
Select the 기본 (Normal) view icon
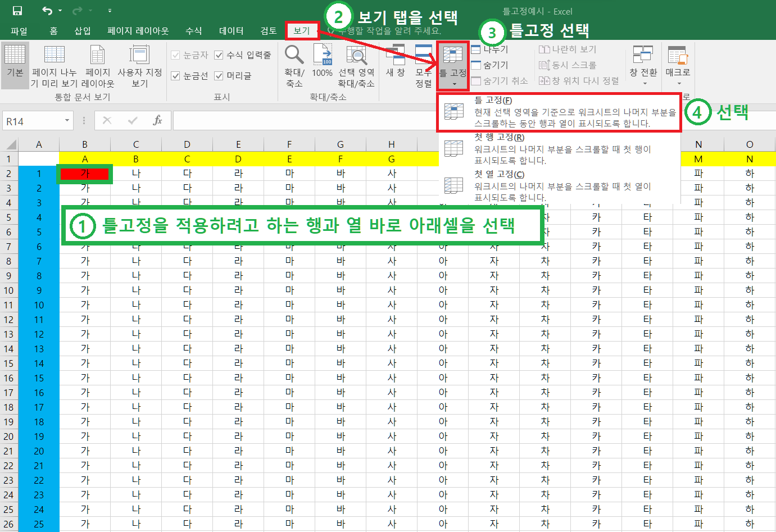pyautogui.click(x=15, y=63)
